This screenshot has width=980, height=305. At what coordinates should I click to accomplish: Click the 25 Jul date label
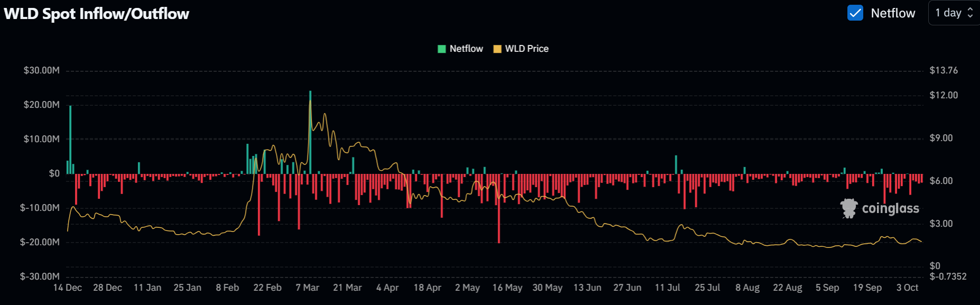pyautogui.click(x=707, y=288)
